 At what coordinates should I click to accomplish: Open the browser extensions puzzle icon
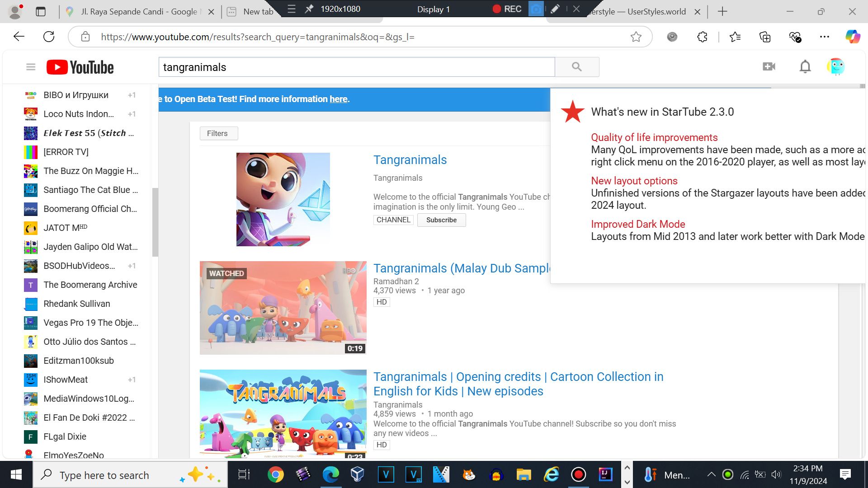coord(702,37)
